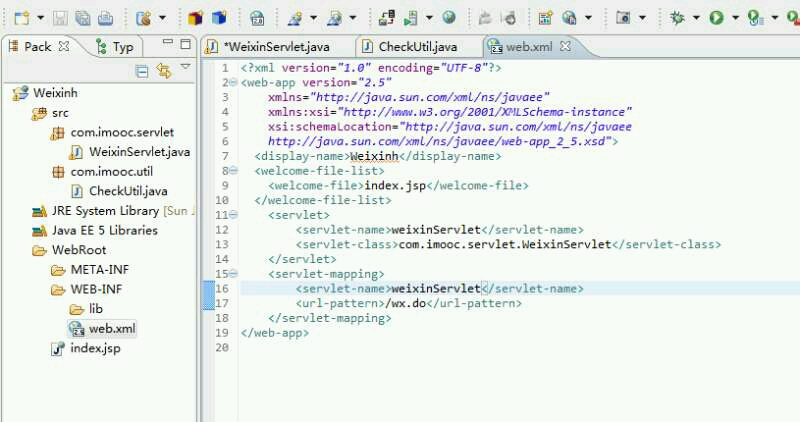Click the Collapse All icon in explorer
The width and height of the screenshot is (800, 422).
142,71
